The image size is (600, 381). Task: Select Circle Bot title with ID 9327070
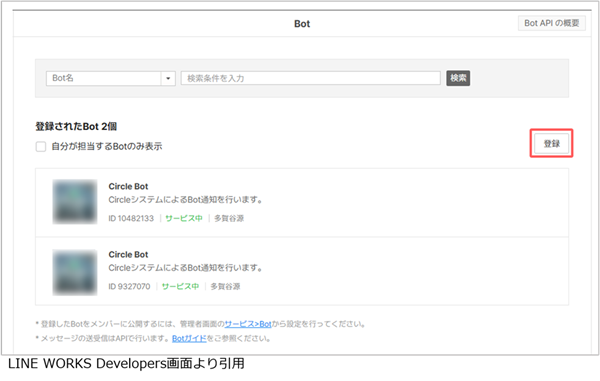(x=128, y=254)
